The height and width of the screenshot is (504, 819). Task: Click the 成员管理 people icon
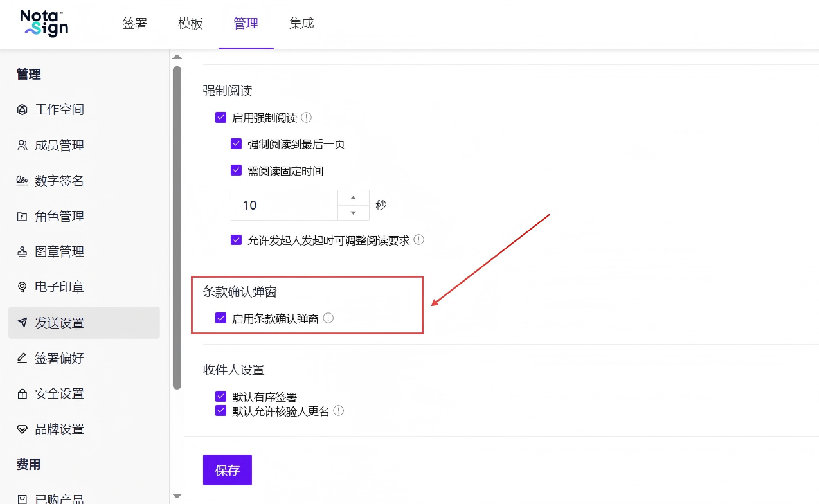pos(22,145)
